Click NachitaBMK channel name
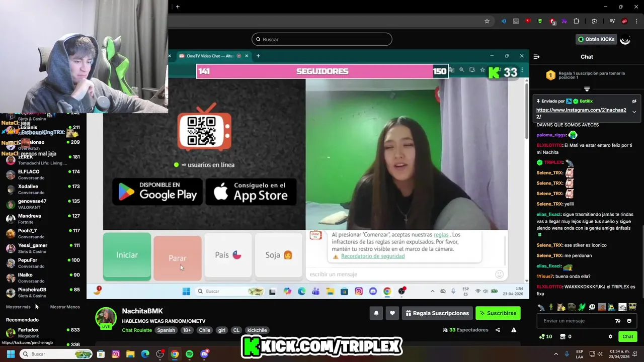Screen dimensions: 644x362 [x=142, y=311]
